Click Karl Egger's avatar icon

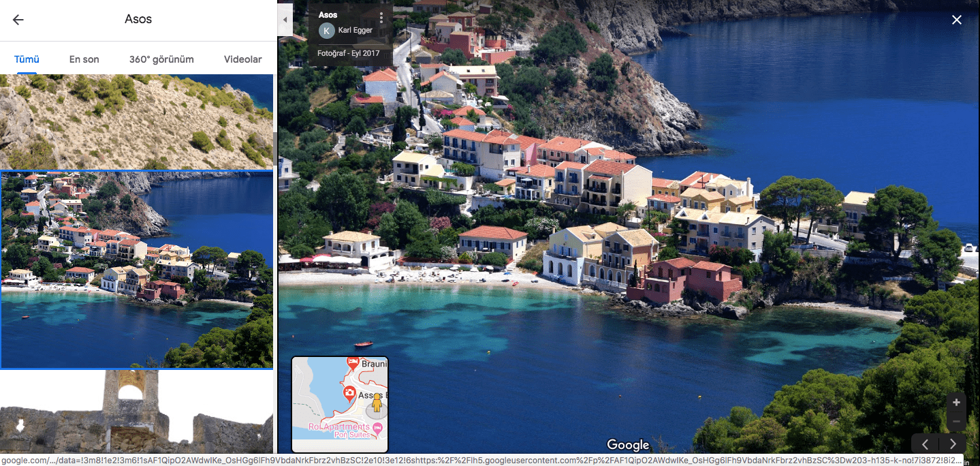pyautogui.click(x=327, y=31)
